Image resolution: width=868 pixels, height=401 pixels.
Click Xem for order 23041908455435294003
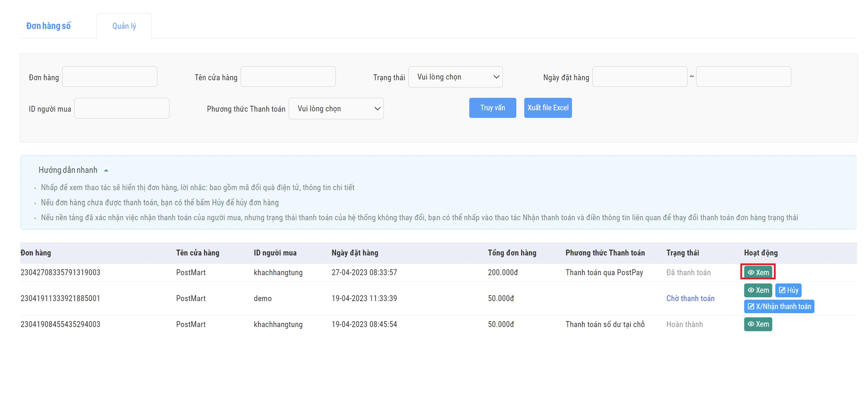tap(758, 324)
